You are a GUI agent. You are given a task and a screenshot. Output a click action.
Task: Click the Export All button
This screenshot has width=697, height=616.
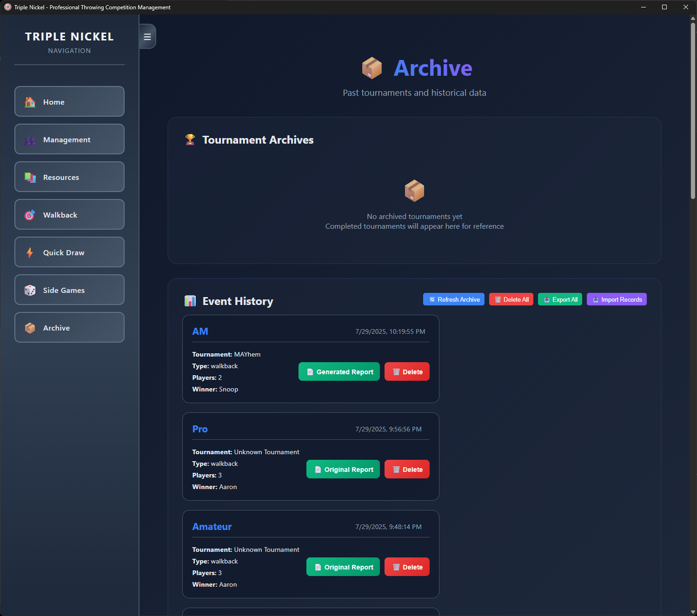pos(560,300)
